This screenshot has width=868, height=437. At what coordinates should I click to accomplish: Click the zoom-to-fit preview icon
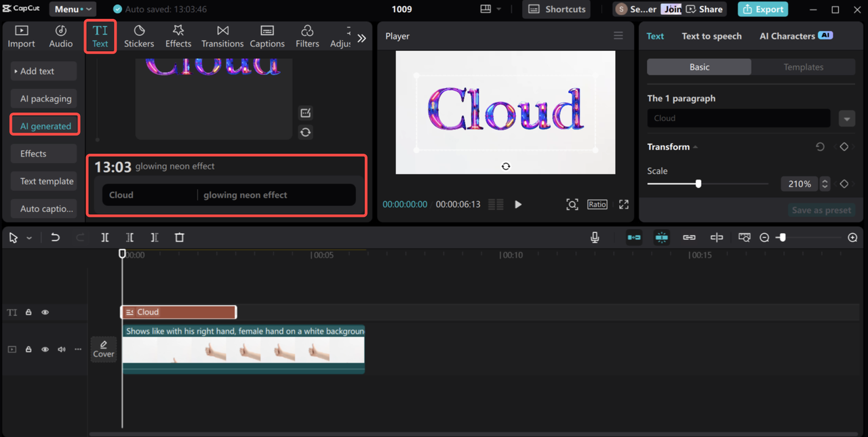(x=572, y=204)
